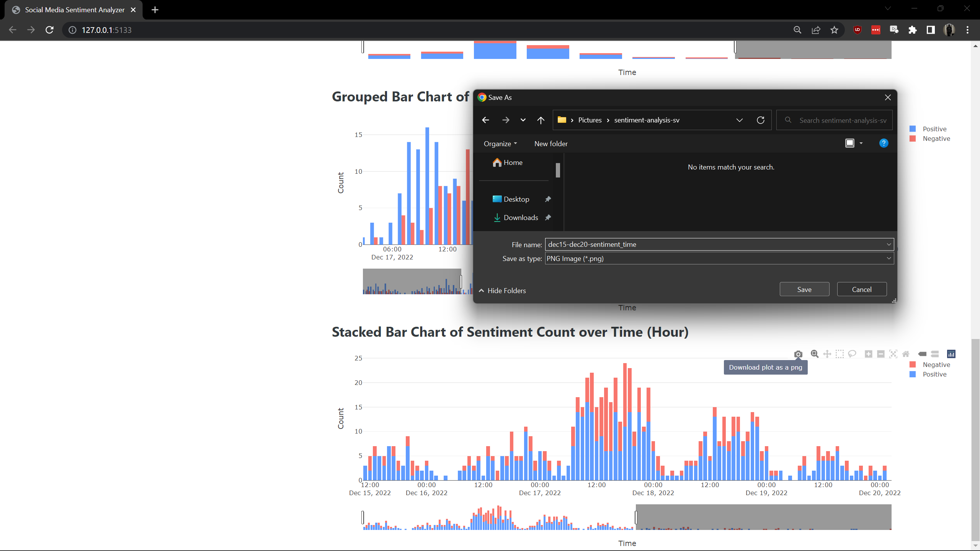Zoom out using the minus toolbar icon
The height and width of the screenshot is (551, 980).
880,354
